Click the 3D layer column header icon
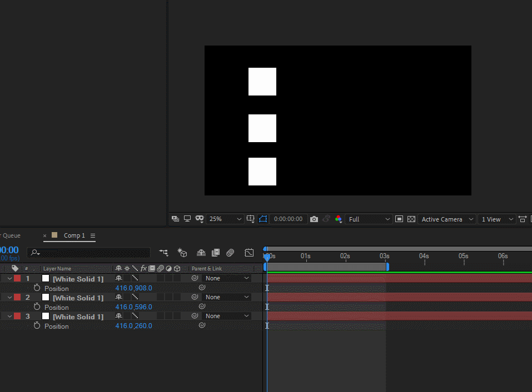532x392 pixels. (177, 268)
